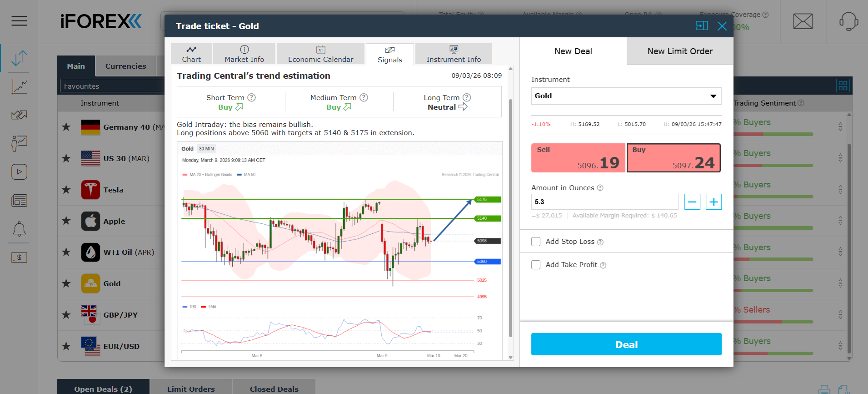Click Amount in Ounces help icon

click(x=600, y=188)
